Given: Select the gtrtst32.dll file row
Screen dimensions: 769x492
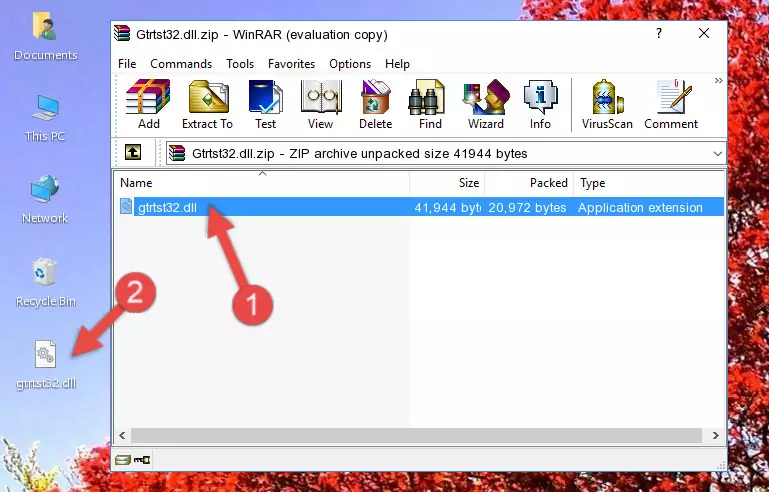Looking at the screenshot, I should 421,207.
